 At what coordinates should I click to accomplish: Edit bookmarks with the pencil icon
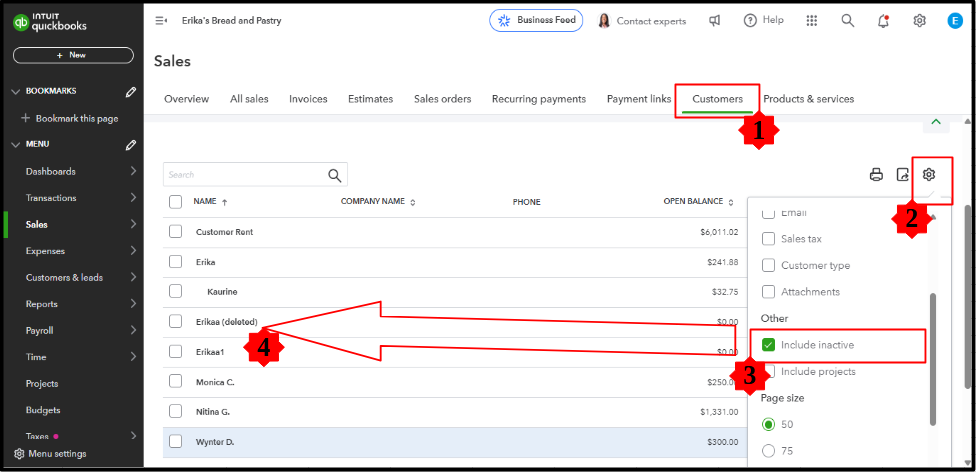click(x=130, y=92)
